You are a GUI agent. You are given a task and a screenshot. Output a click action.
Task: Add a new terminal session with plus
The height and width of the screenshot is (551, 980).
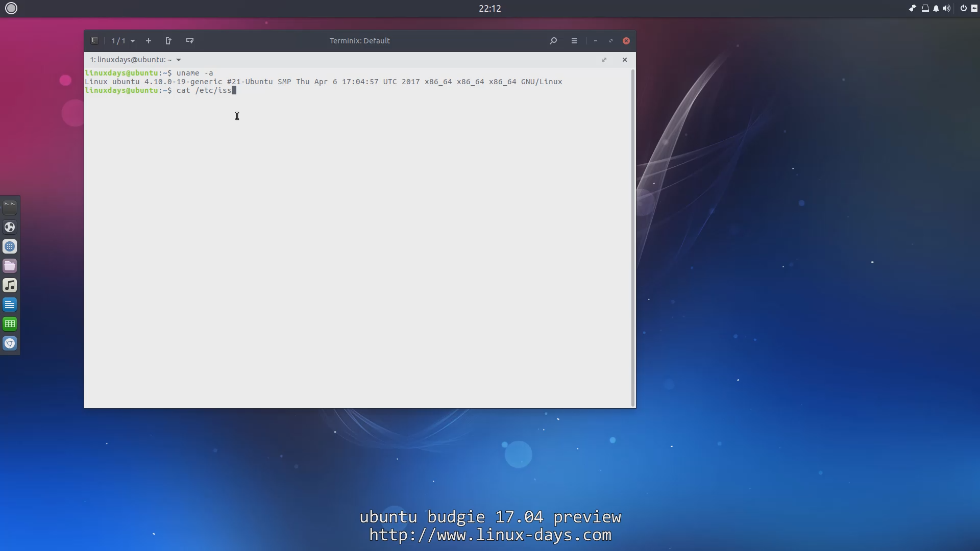(149, 41)
